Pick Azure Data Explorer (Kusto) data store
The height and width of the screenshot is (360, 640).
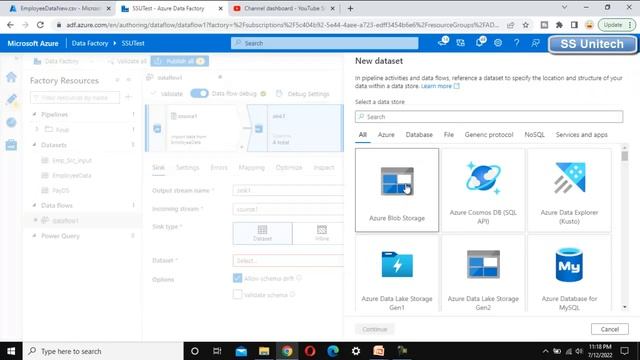pyautogui.click(x=569, y=190)
